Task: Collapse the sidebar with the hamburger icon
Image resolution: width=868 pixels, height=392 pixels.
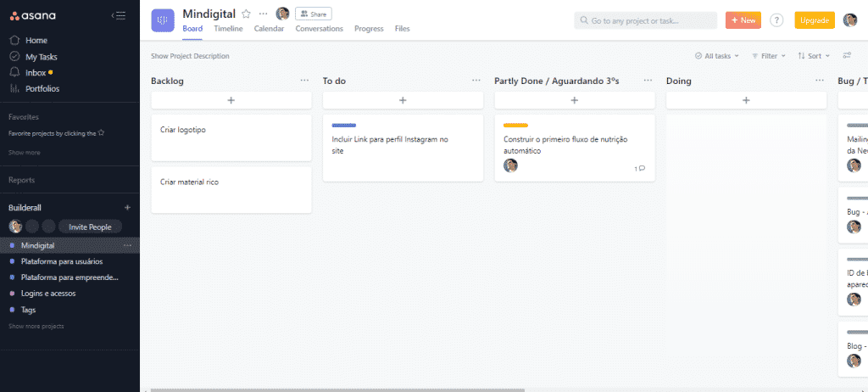Action: coord(119,15)
